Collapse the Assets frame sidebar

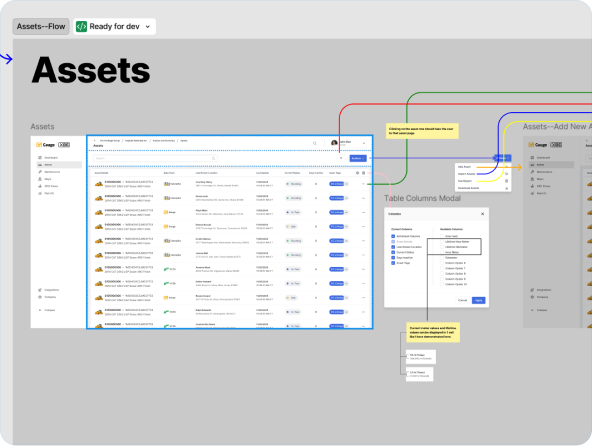tap(47, 310)
